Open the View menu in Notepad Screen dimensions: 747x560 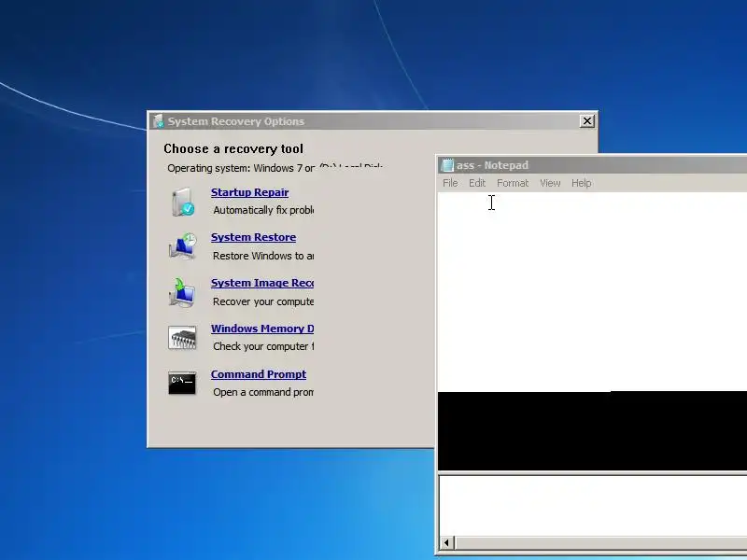pos(550,183)
